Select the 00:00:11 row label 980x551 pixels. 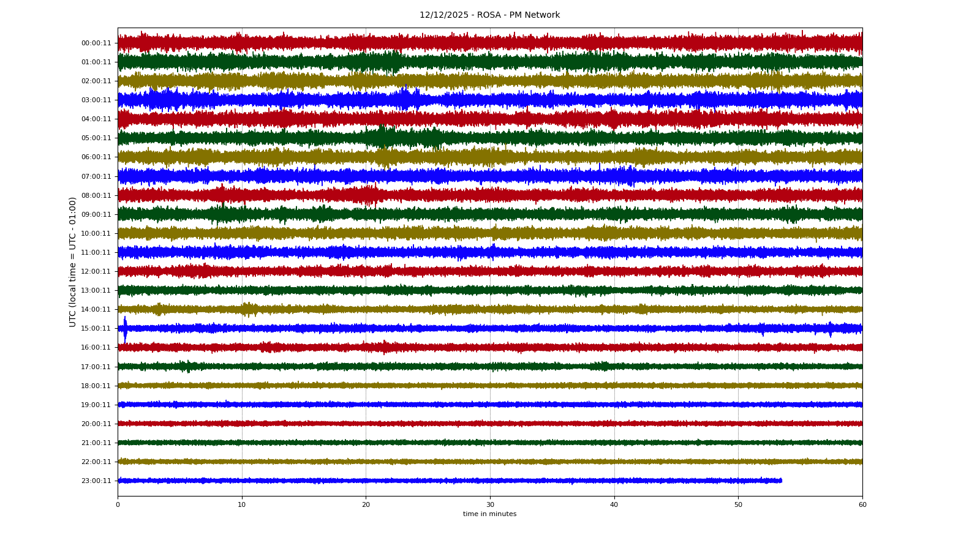point(96,43)
